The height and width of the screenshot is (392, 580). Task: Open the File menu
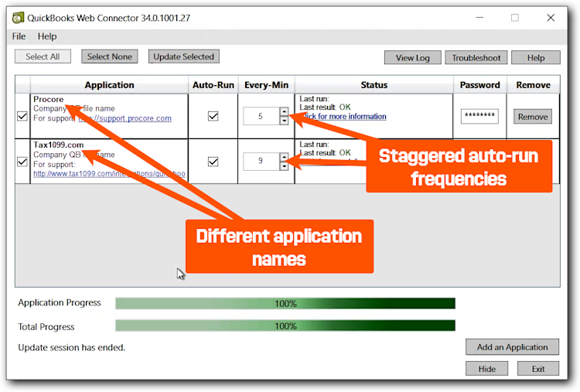(19, 36)
